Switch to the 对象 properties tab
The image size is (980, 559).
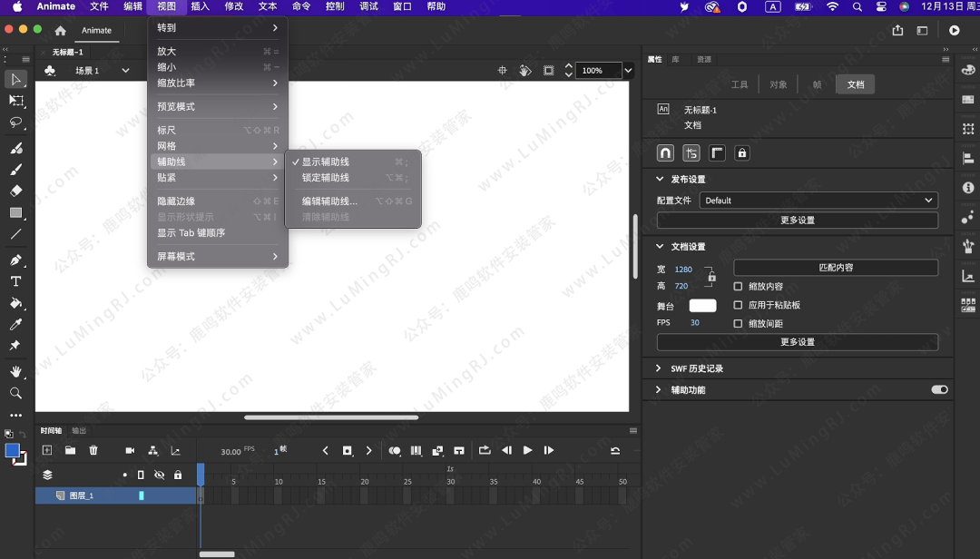click(x=779, y=84)
